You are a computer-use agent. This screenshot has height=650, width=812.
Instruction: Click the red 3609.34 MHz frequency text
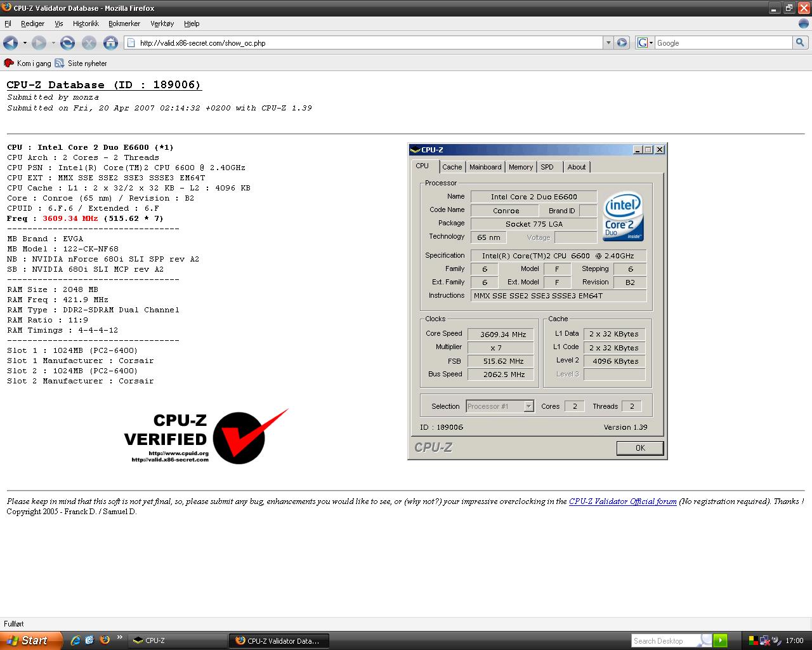[70, 218]
